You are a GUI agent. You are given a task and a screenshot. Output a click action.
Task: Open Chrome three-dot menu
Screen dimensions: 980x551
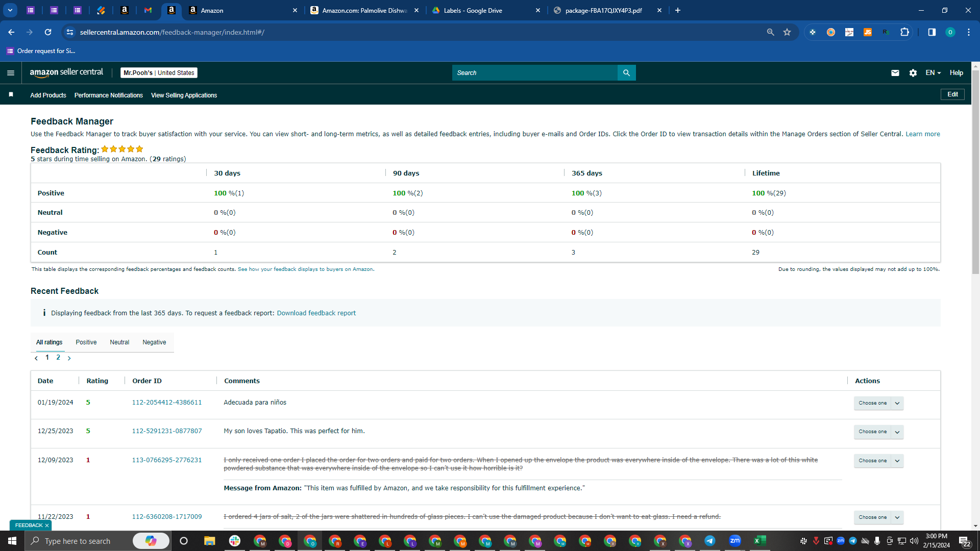(968, 32)
